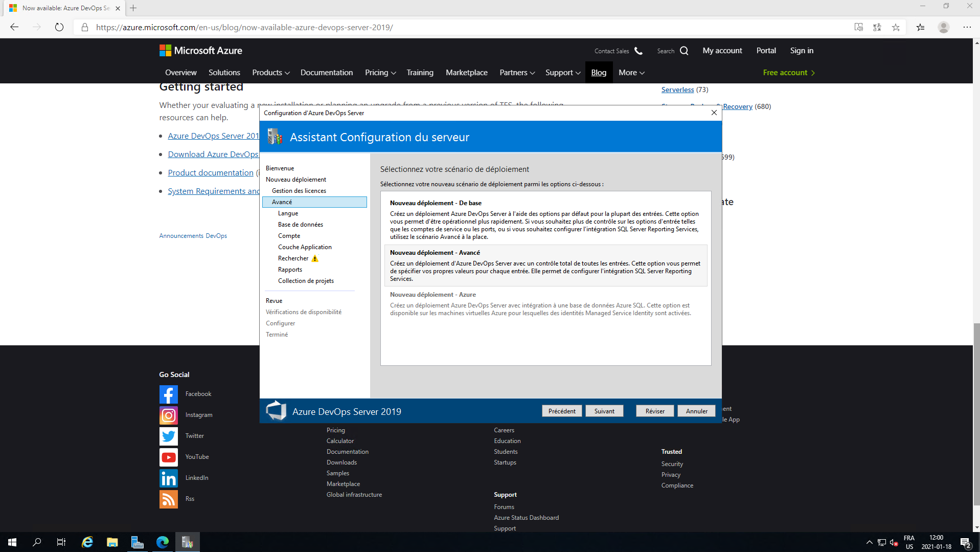Expand the More navigation menu
The width and height of the screenshot is (980, 552).
631,73
